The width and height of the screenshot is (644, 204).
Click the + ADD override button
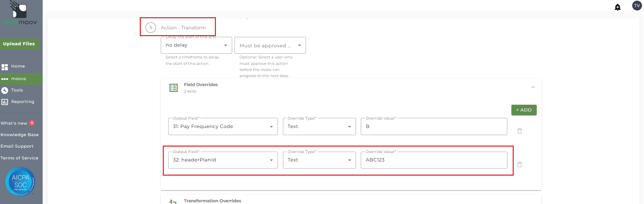tap(524, 110)
